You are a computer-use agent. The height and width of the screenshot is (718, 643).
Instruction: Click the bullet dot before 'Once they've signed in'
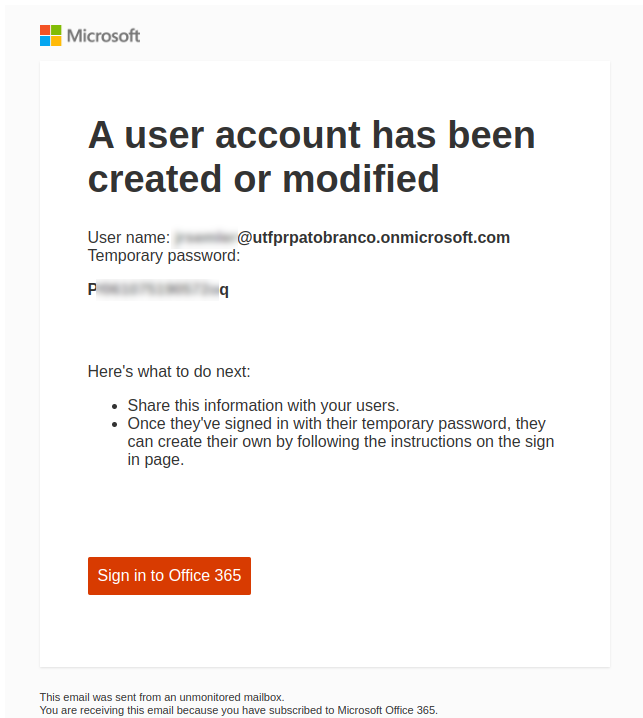coord(114,424)
